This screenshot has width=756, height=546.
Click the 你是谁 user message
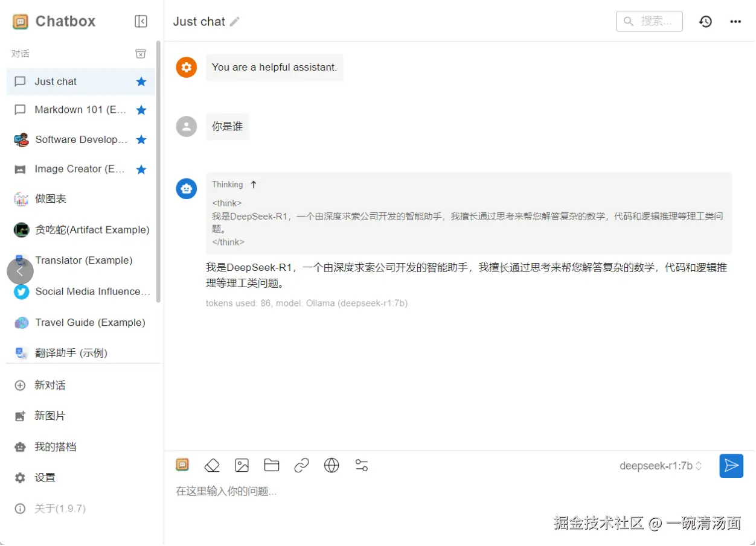(227, 127)
